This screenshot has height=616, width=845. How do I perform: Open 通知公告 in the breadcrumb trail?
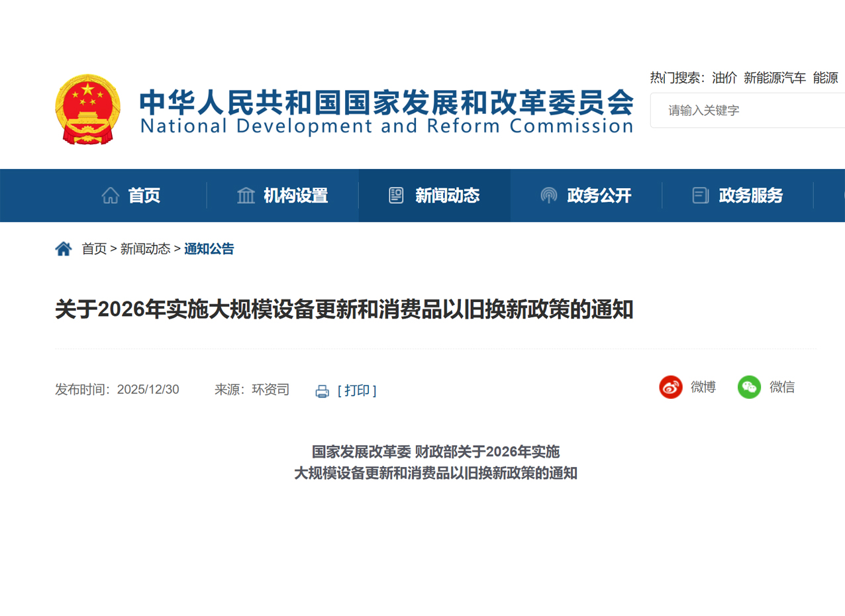point(209,249)
